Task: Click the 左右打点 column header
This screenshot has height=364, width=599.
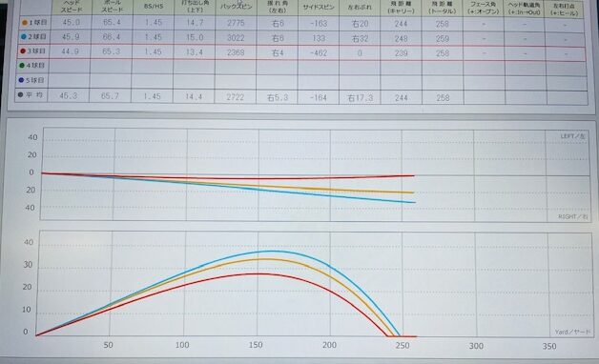Action: point(564,9)
